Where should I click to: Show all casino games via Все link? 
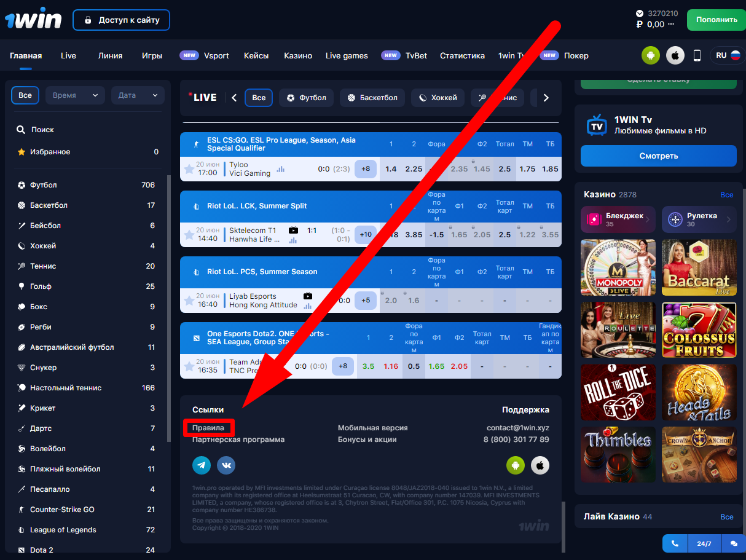click(726, 195)
